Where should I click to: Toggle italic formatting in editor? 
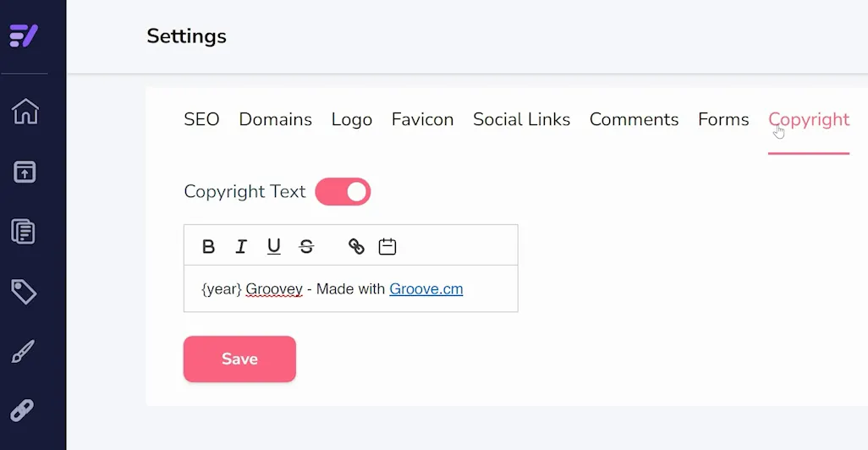(x=241, y=246)
